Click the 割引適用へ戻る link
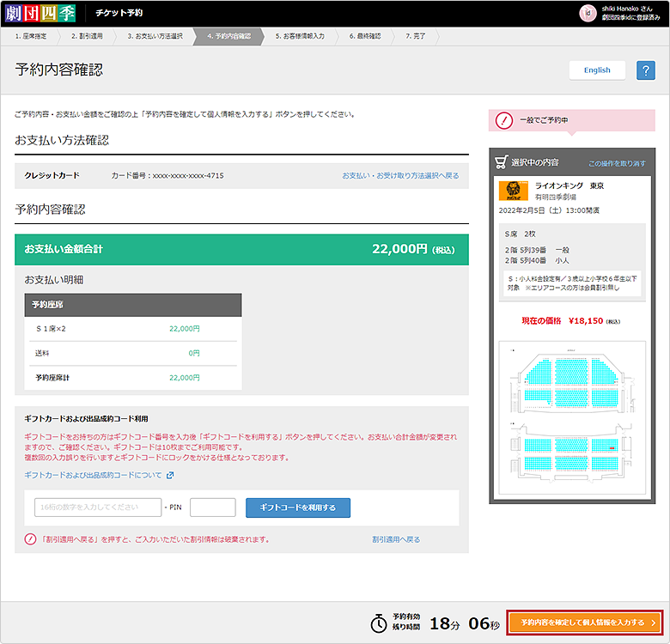670x644 pixels. 396,539
